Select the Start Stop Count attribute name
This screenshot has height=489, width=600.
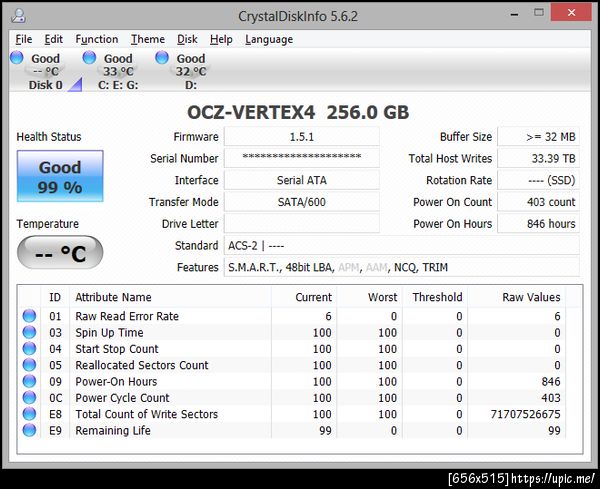tap(117, 349)
